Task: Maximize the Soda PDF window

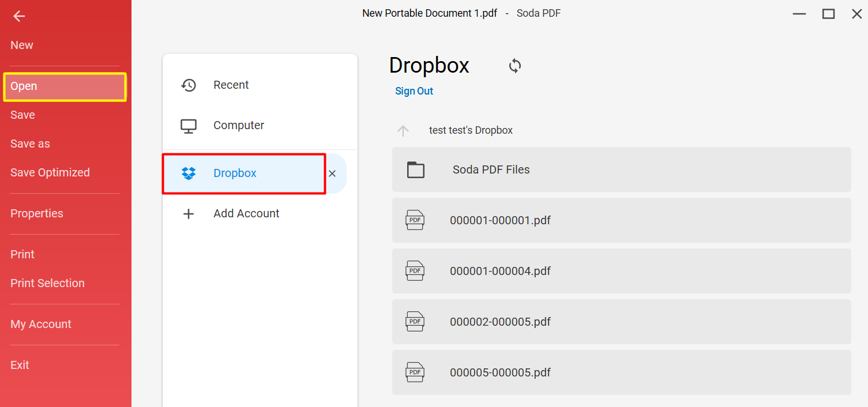Action: [x=829, y=14]
